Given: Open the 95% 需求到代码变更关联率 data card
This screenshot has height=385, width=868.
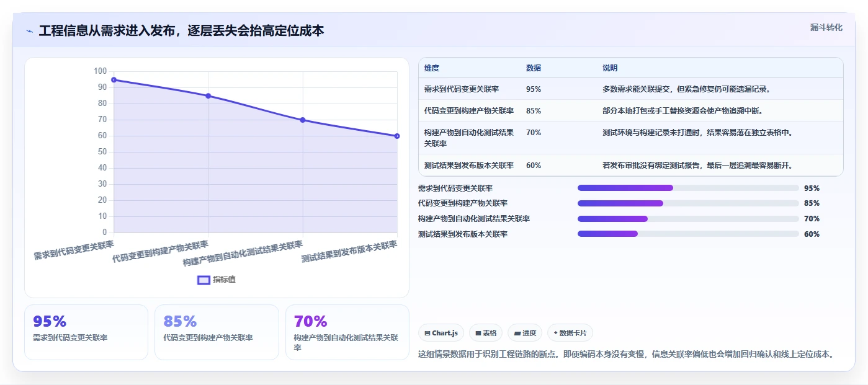Looking at the screenshot, I should click(86, 332).
